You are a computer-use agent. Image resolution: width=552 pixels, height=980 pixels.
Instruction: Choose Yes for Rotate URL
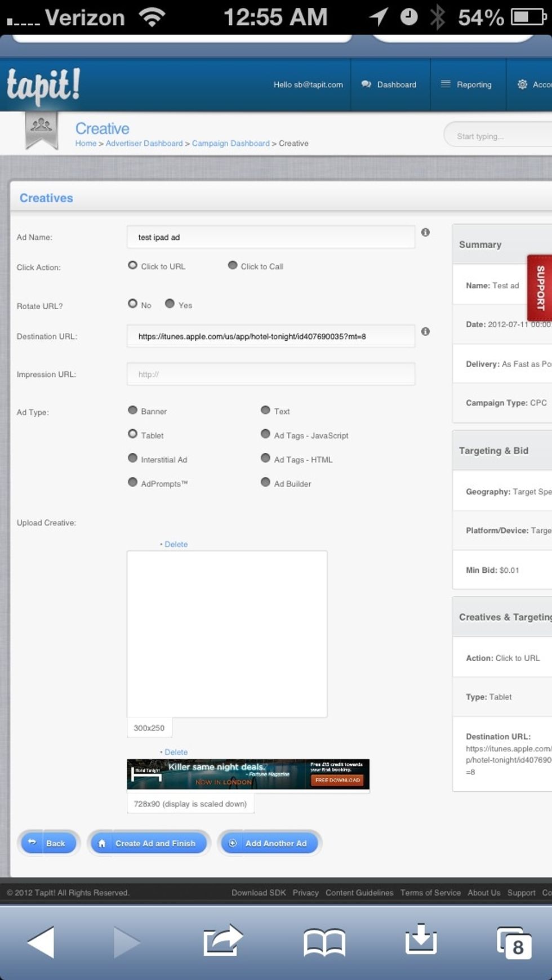point(170,304)
